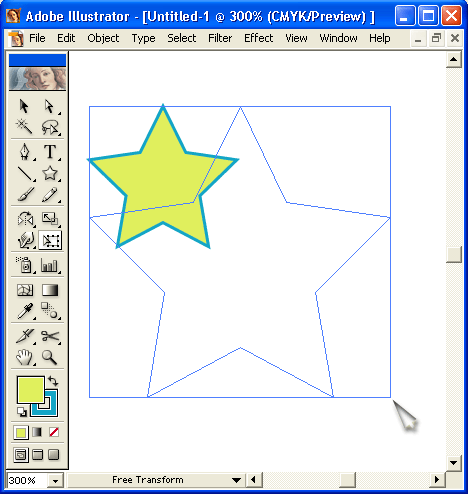
Task: Choose the Line Segment tool
Action: coord(25,173)
